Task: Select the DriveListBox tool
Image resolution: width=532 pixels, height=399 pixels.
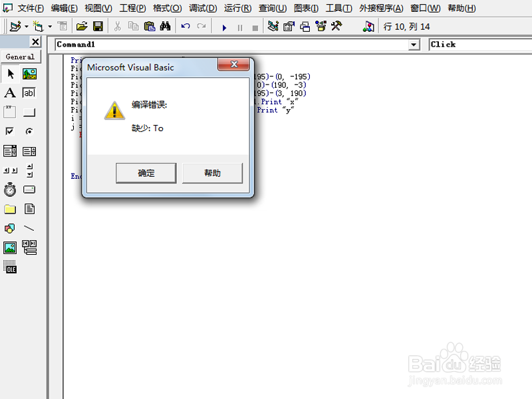Action: point(29,190)
